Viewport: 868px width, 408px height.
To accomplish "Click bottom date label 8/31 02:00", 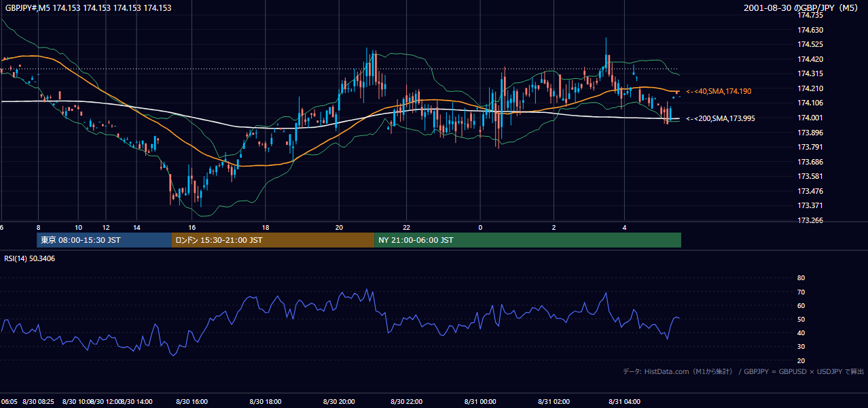I will pos(554,402).
